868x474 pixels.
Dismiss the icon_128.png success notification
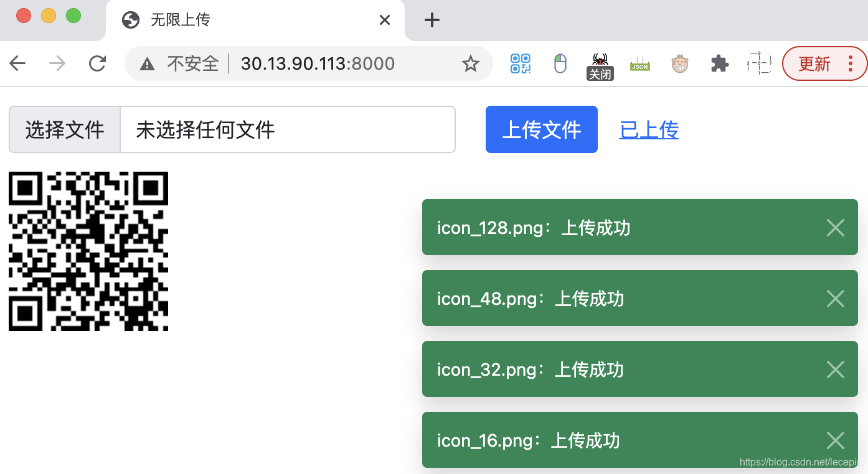[835, 228]
